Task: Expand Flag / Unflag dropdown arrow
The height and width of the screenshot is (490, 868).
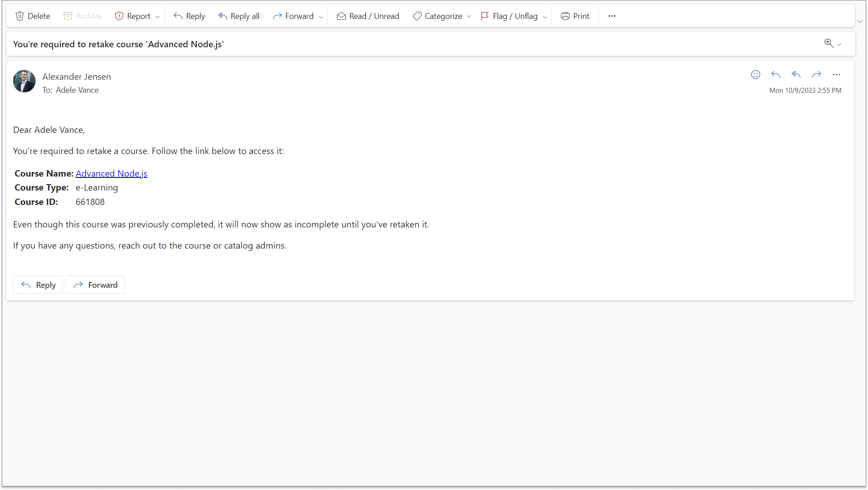Action: point(545,17)
